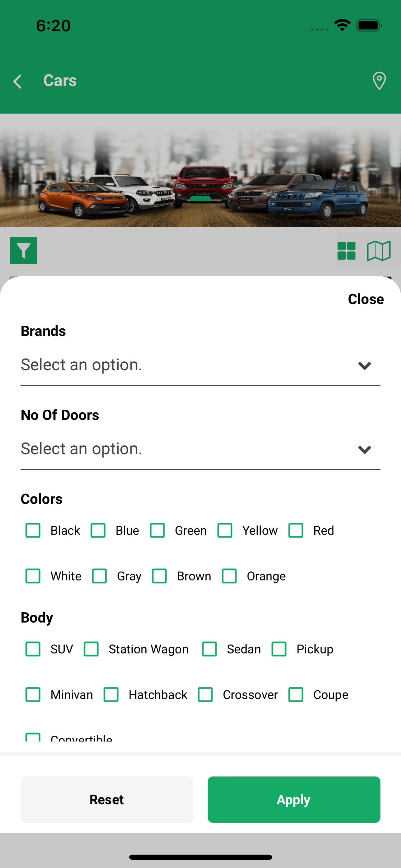The width and height of the screenshot is (401, 868).
Task: Tick the SUV body checkbox
Action: (x=33, y=649)
